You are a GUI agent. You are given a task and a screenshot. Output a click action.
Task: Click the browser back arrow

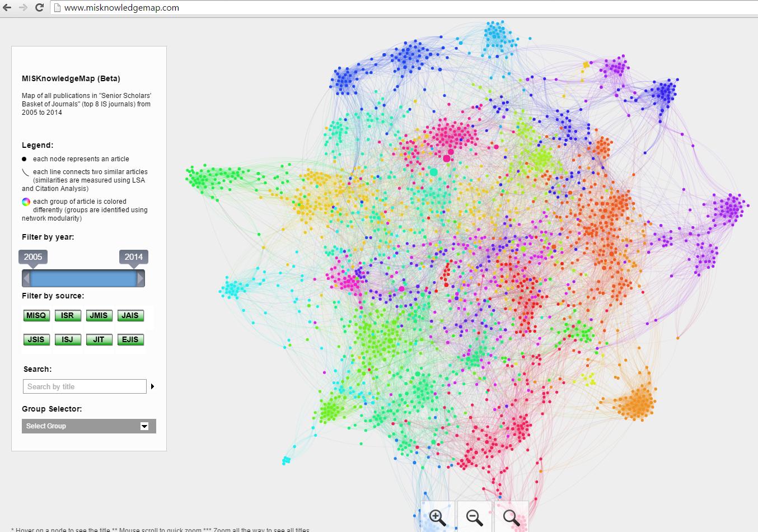7,8
